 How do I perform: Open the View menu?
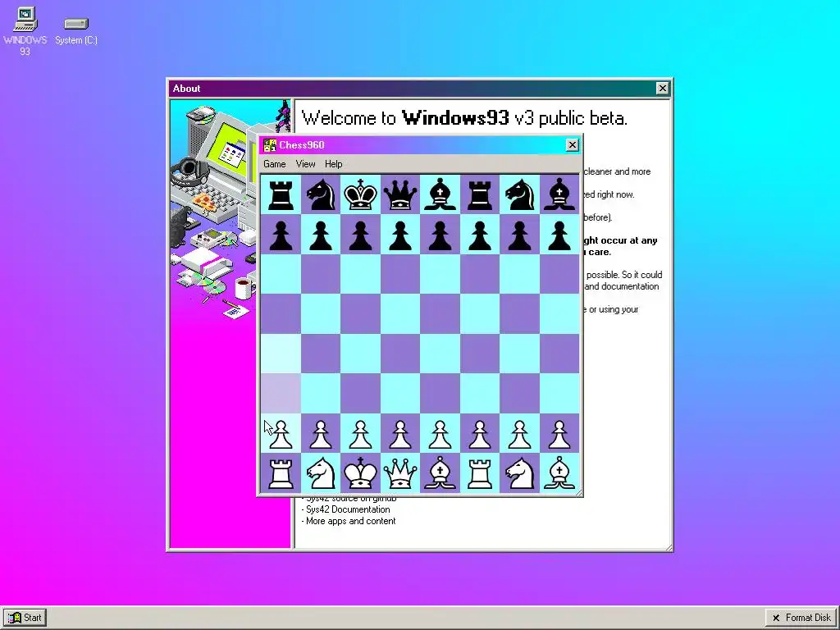pyautogui.click(x=305, y=164)
